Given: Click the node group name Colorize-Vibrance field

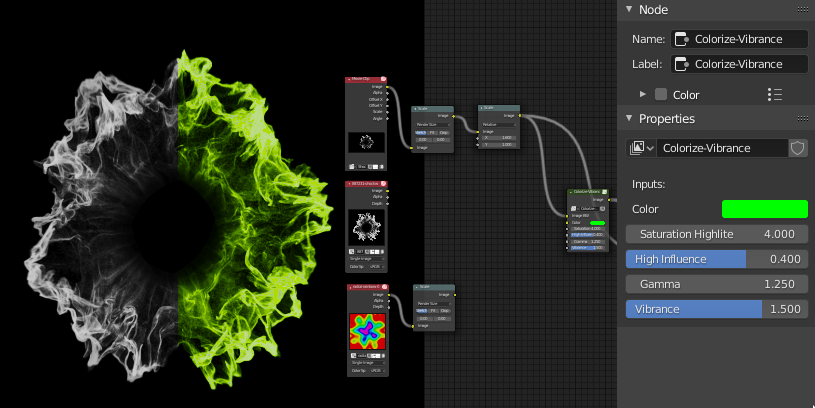Looking at the screenshot, I should (722, 148).
